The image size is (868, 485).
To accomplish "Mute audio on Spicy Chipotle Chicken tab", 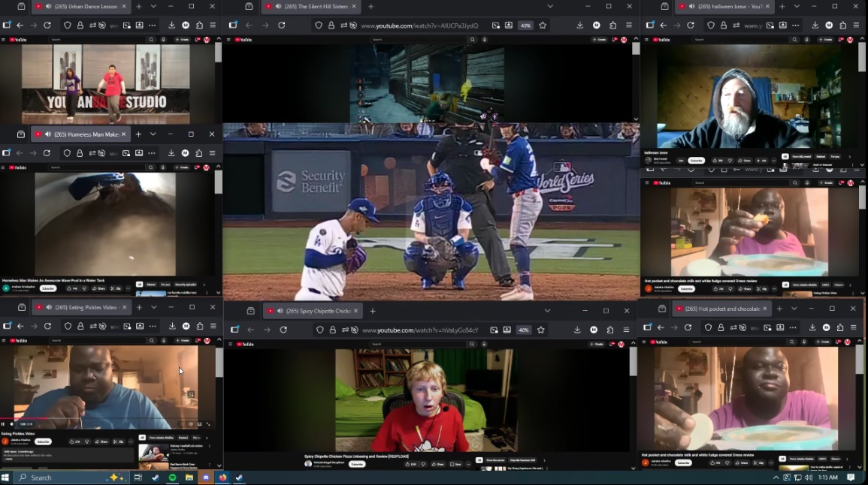I will point(280,311).
